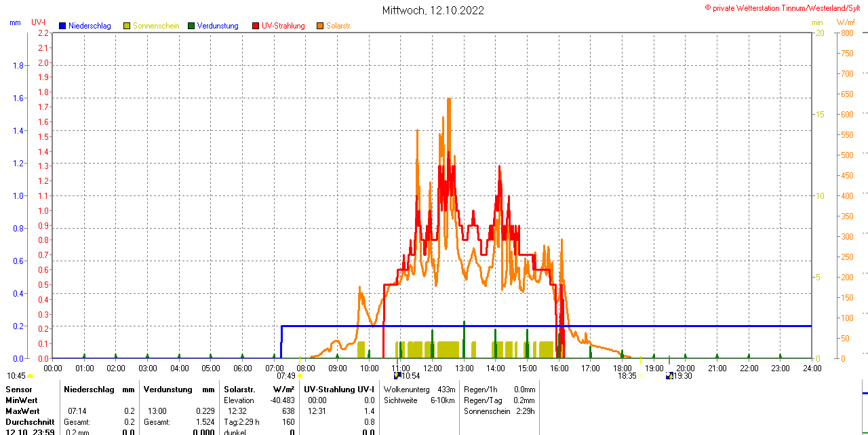Click the yellow Sonnenschein legend square
This screenshot has height=435, width=868.
(x=127, y=26)
